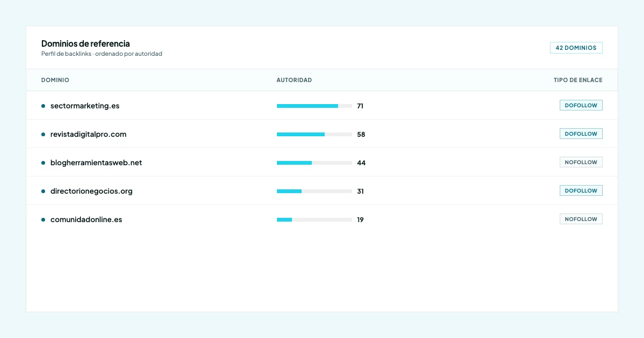Click the 42 DOMINIOS badge
The height and width of the screenshot is (338, 644).
tap(576, 48)
